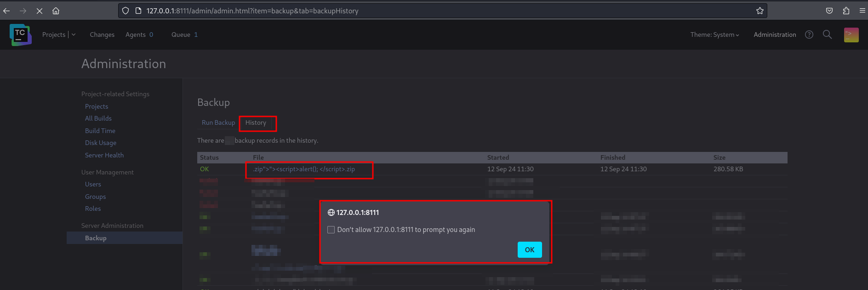Open Roles management page
868x290 pixels.
[x=93, y=209]
